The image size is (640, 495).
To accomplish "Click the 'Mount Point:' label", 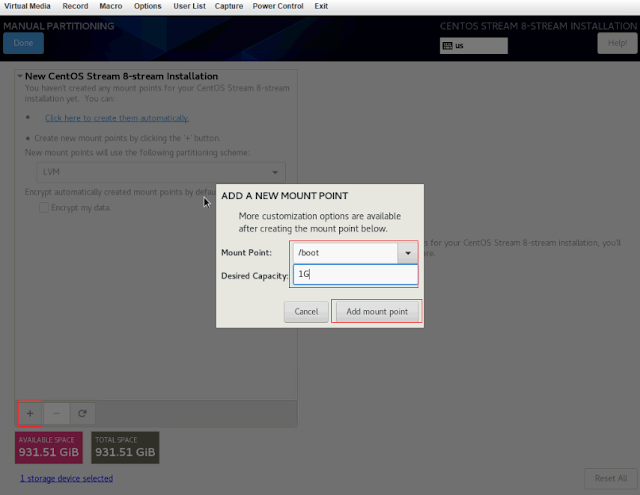I will tap(247, 253).
